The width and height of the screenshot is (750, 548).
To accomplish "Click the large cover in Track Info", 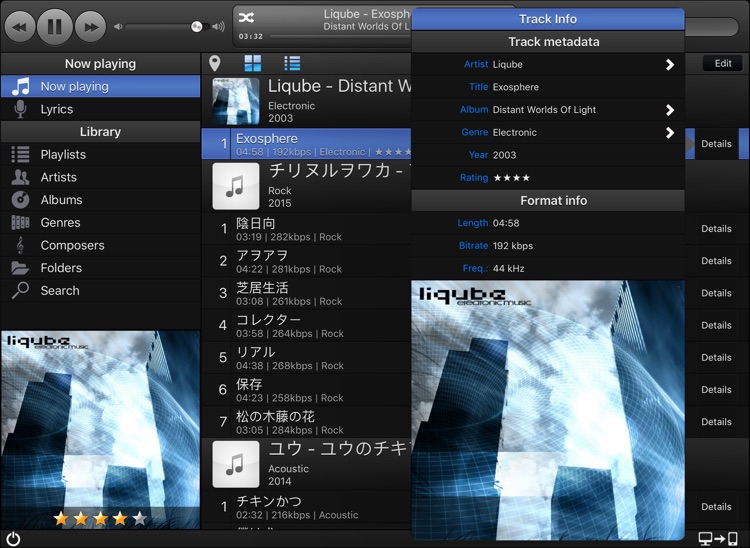I will [548, 410].
